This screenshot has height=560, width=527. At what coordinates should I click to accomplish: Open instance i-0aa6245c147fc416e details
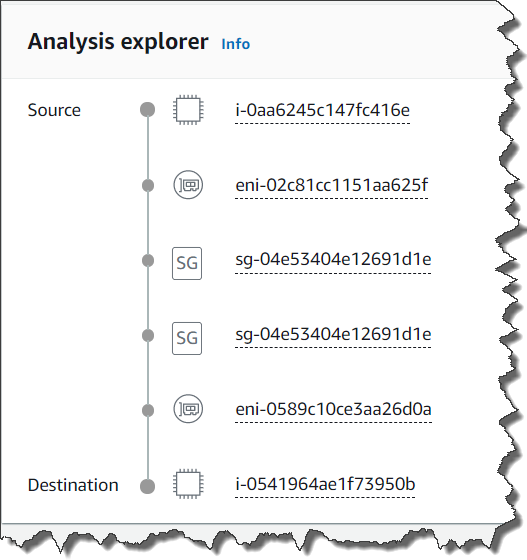tap(322, 110)
